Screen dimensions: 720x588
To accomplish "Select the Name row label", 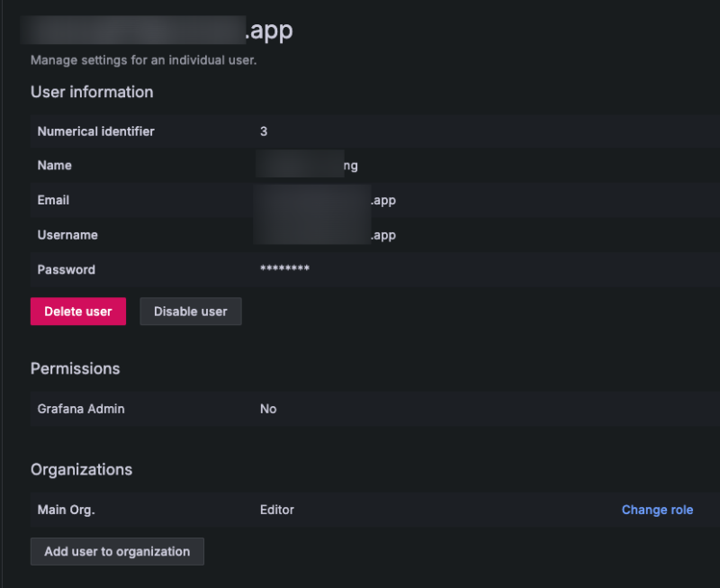I will (55, 166).
